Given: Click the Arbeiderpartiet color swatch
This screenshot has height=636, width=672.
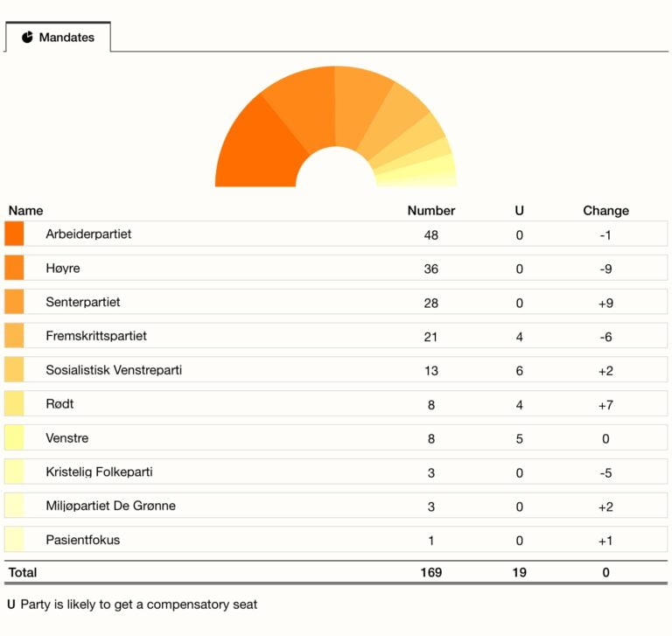Looking at the screenshot, I should 14,234.
